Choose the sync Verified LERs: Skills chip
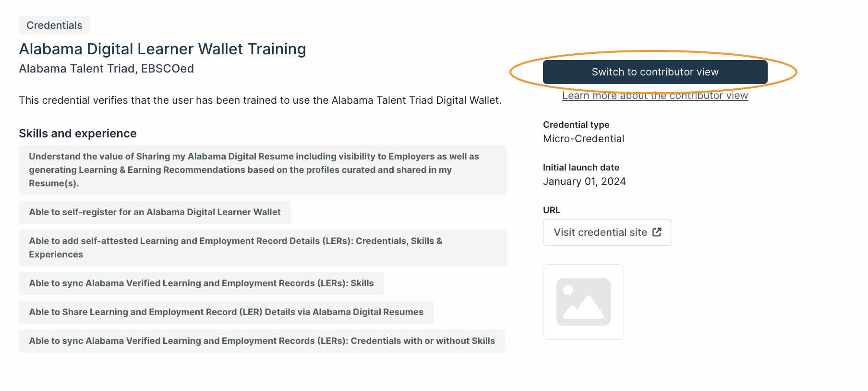Screen dimensions: 868x391 [x=201, y=283]
